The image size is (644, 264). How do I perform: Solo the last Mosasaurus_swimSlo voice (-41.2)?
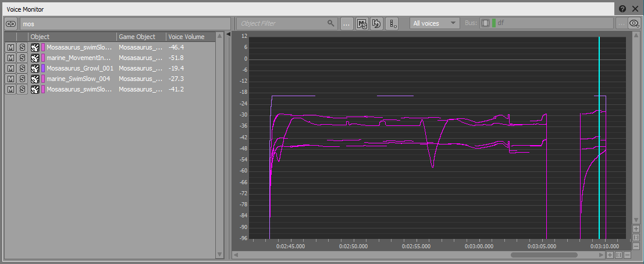click(22, 89)
